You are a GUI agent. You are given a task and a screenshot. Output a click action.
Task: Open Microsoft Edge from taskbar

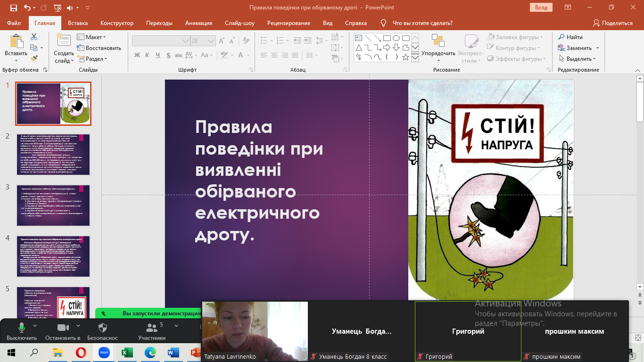click(x=150, y=352)
